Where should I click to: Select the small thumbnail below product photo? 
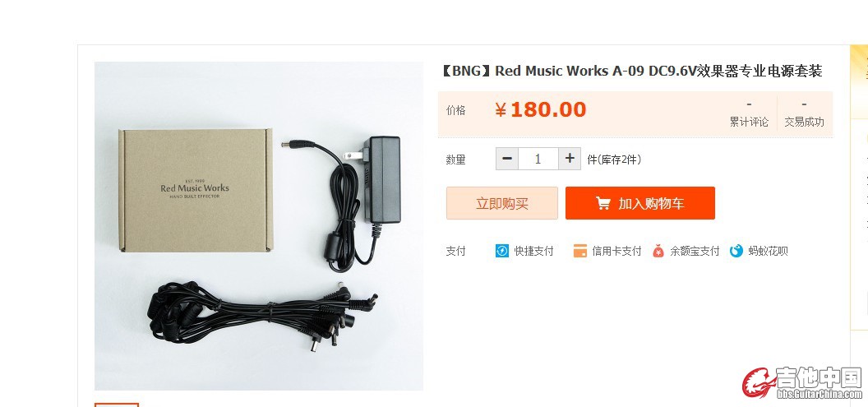(116, 405)
